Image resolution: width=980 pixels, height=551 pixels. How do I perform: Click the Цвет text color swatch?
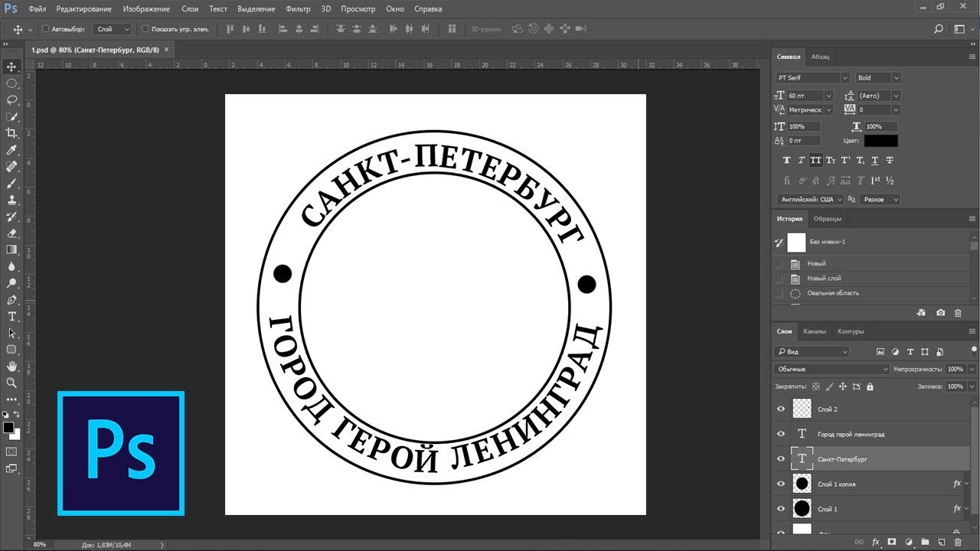(881, 141)
